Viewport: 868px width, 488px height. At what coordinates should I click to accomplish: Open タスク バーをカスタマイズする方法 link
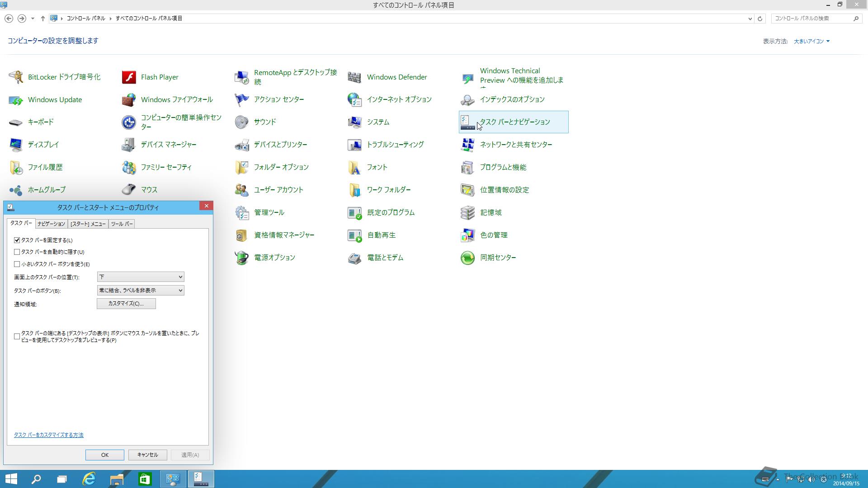tap(49, 435)
